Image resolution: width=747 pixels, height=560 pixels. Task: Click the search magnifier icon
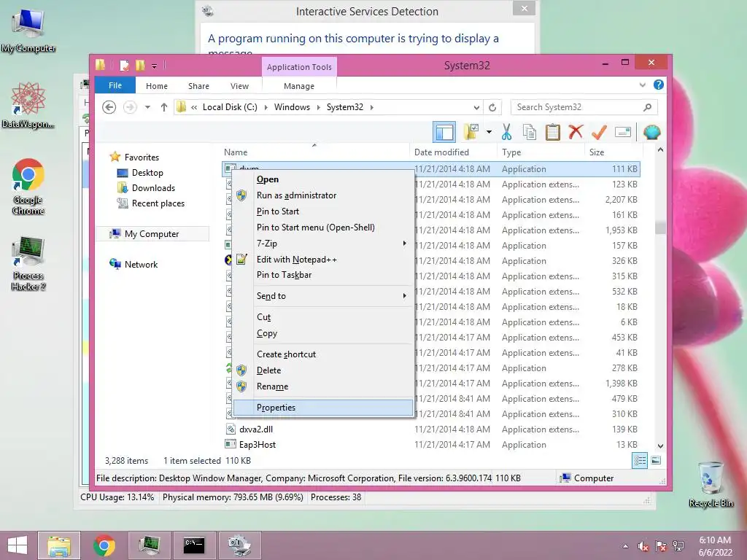(647, 107)
